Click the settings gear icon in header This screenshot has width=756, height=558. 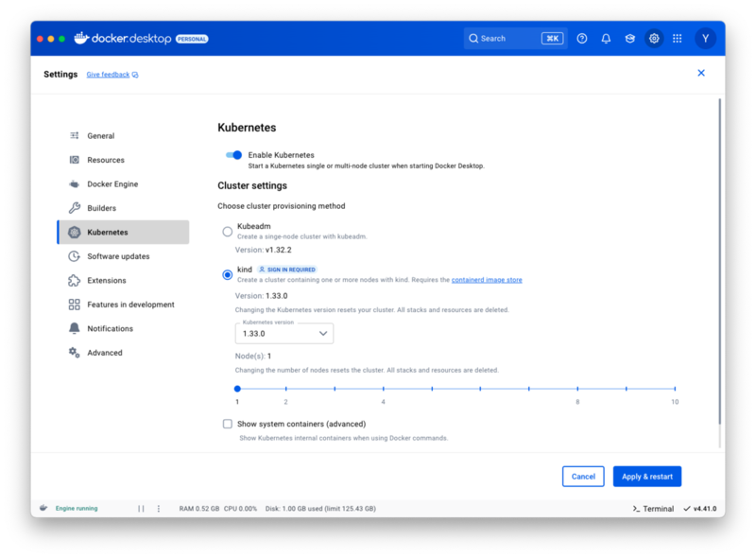[654, 38]
